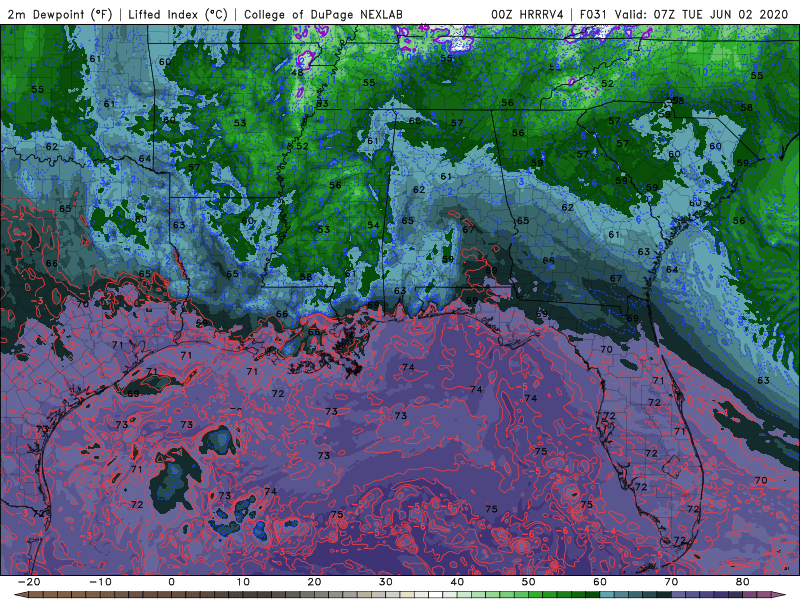Click the "-10" tick label on the color scale

click(x=100, y=582)
